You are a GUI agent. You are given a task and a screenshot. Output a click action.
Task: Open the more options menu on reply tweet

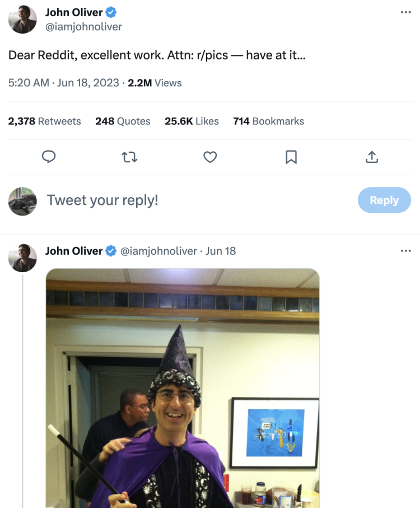(406, 251)
